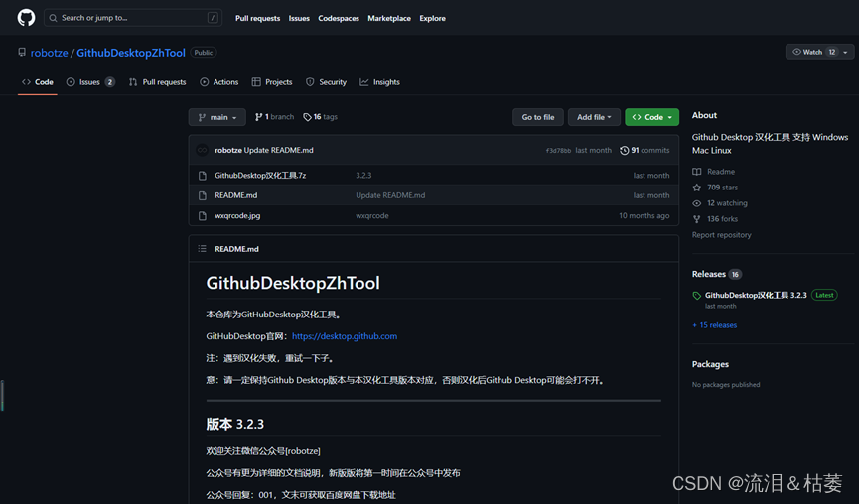The width and height of the screenshot is (859, 504).
Task: Open release GithubDesktop汉化工具 3.2.3
Action: click(756, 295)
